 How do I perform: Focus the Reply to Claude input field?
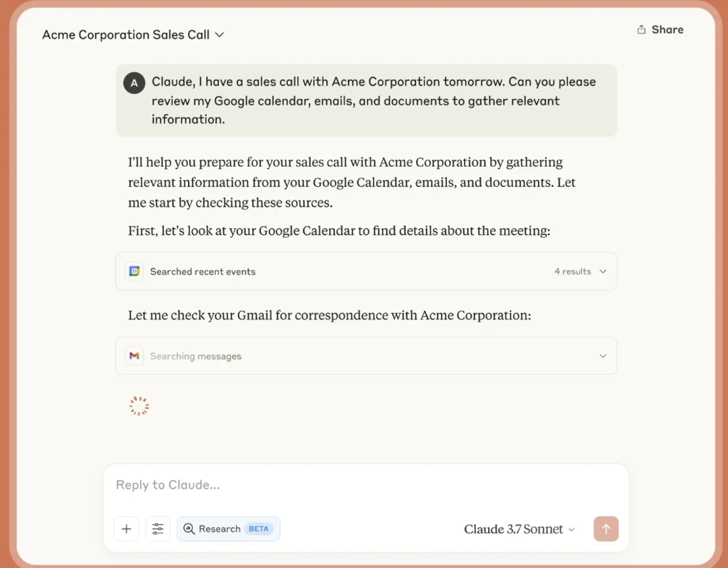(364, 485)
